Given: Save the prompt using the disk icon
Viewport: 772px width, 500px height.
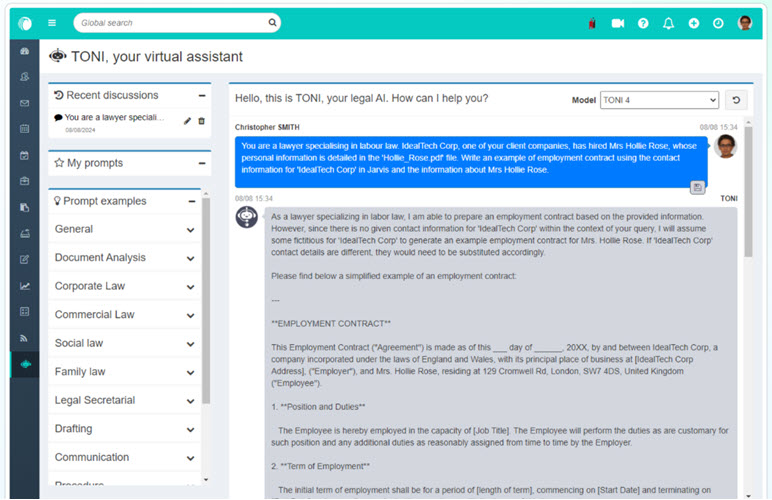Looking at the screenshot, I should 697,187.
